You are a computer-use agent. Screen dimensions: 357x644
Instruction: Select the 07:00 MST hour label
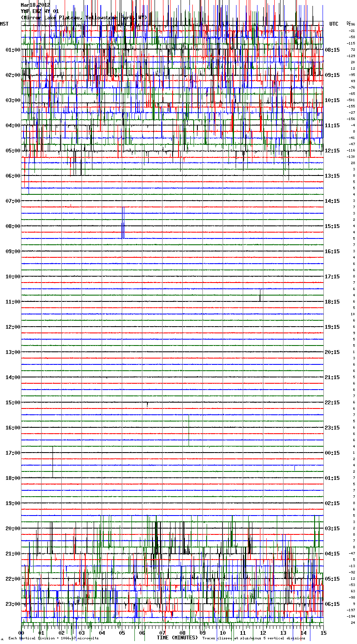click(x=13, y=201)
